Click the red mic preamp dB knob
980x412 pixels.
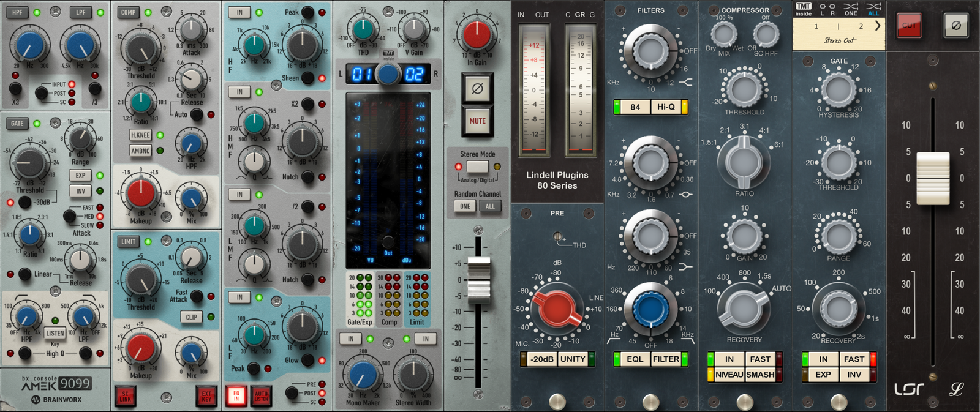(x=556, y=309)
